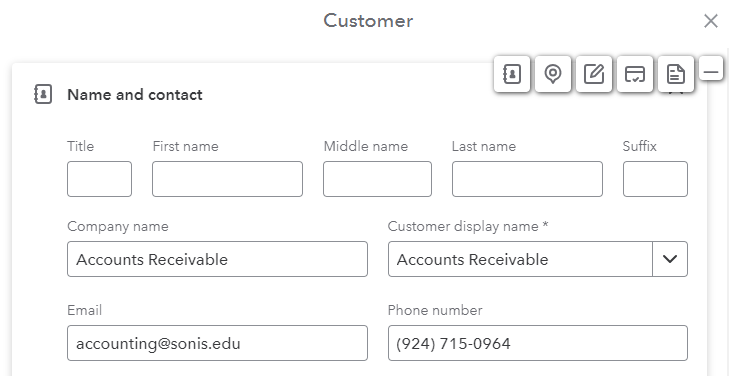Select the Middle name field
The image size is (729, 376).
pyautogui.click(x=377, y=179)
